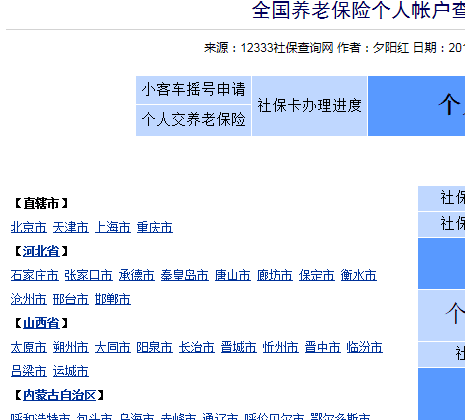Open the 承德市 link

click(137, 275)
